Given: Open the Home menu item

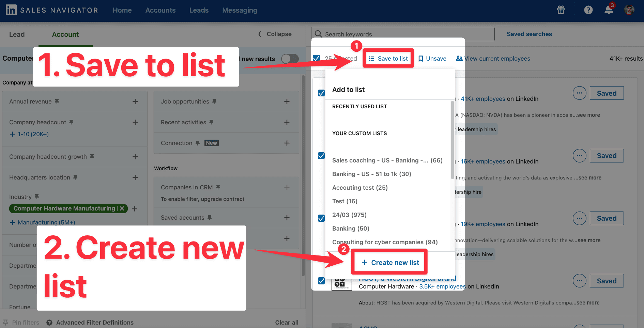Looking at the screenshot, I should click(x=122, y=10).
